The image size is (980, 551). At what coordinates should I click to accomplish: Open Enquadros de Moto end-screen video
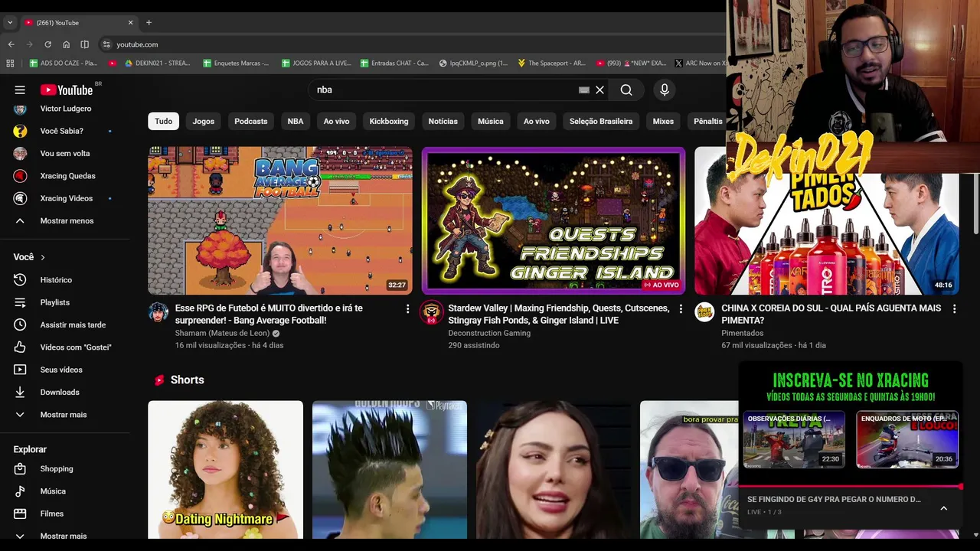click(x=907, y=439)
